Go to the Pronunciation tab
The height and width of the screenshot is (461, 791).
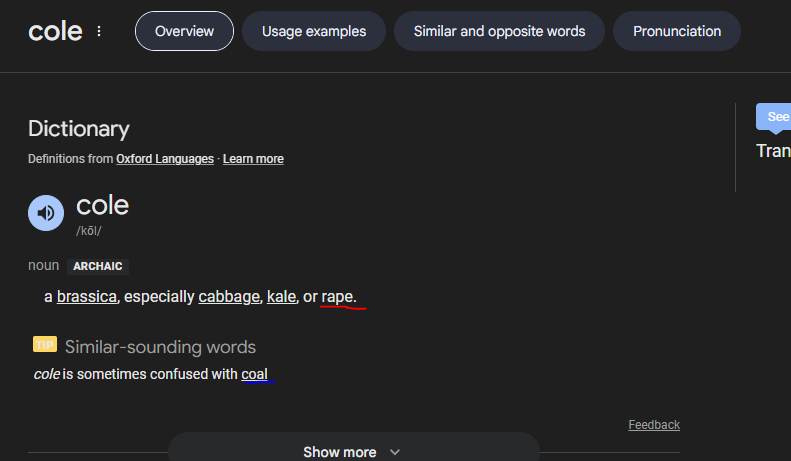(x=677, y=31)
